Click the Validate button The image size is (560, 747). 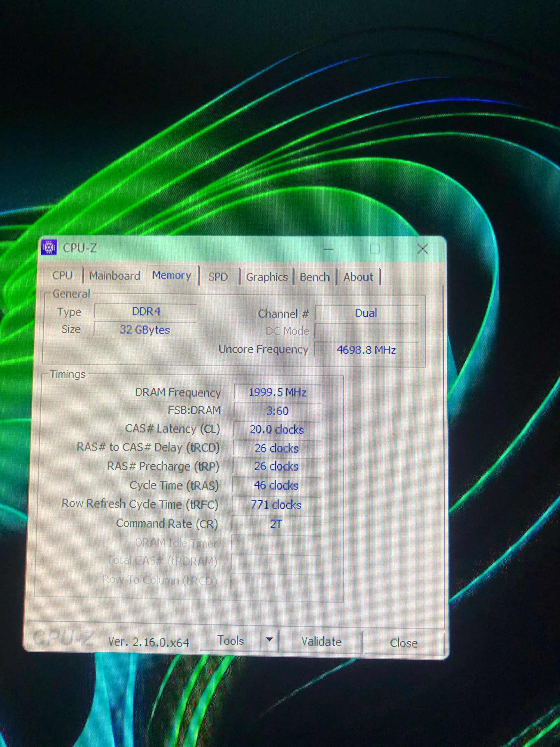click(x=321, y=642)
